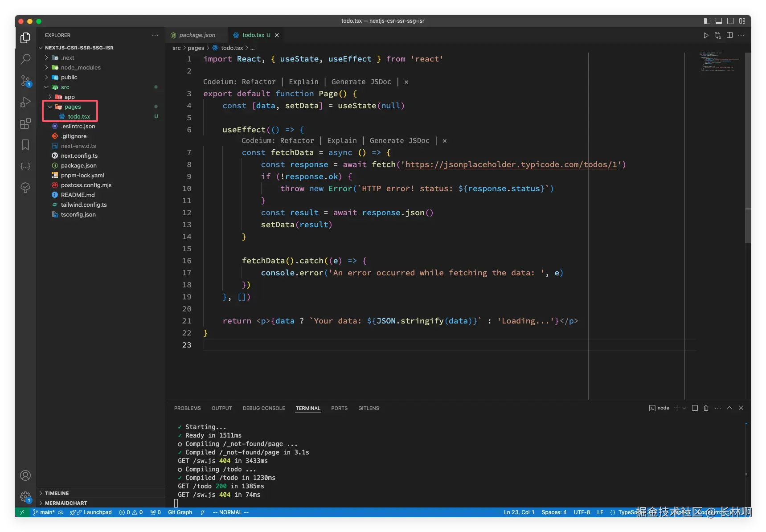Split the editor to the right
The width and height of the screenshot is (766, 532).
tap(729, 35)
